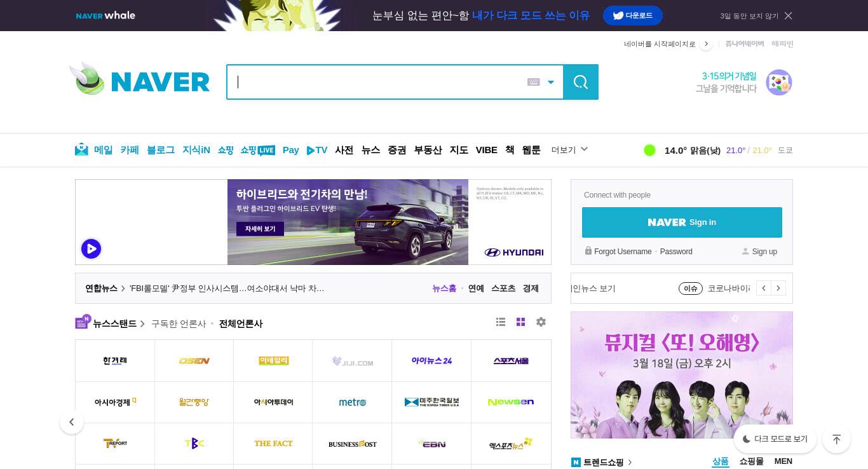Click the arrow next to 네이버를 시작페이지로

tap(706, 44)
